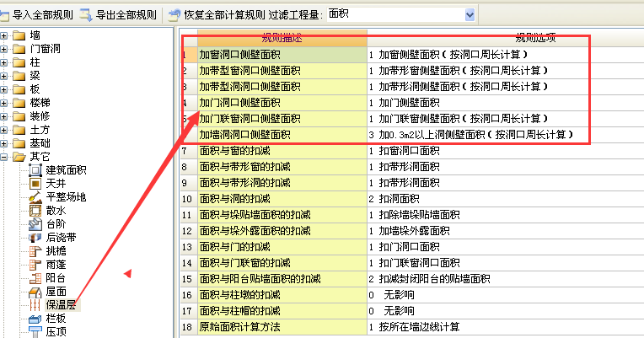The width and height of the screenshot is (644, 338).
Task: Select the 栏板 icon in tree
Action: pos(35,319)
